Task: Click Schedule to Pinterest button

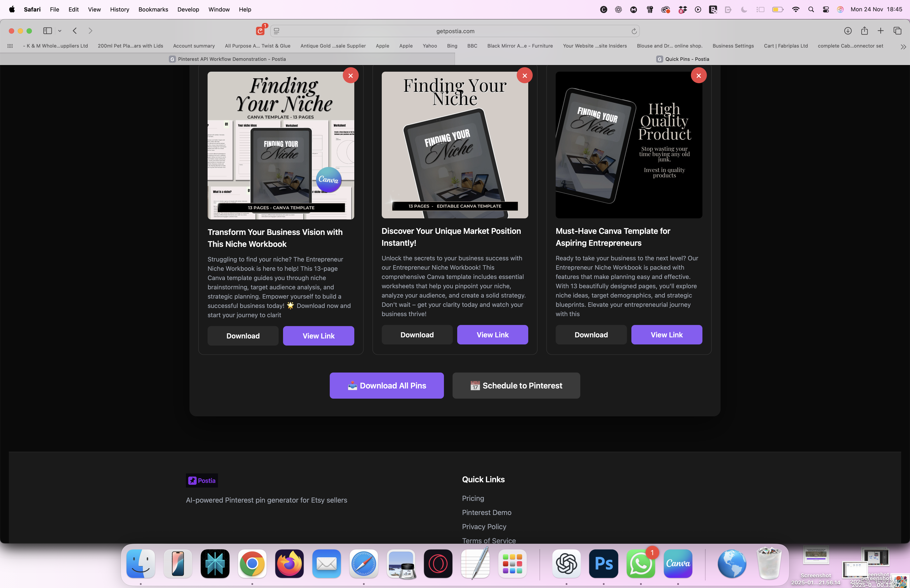Action: click(x=516, y=386)
